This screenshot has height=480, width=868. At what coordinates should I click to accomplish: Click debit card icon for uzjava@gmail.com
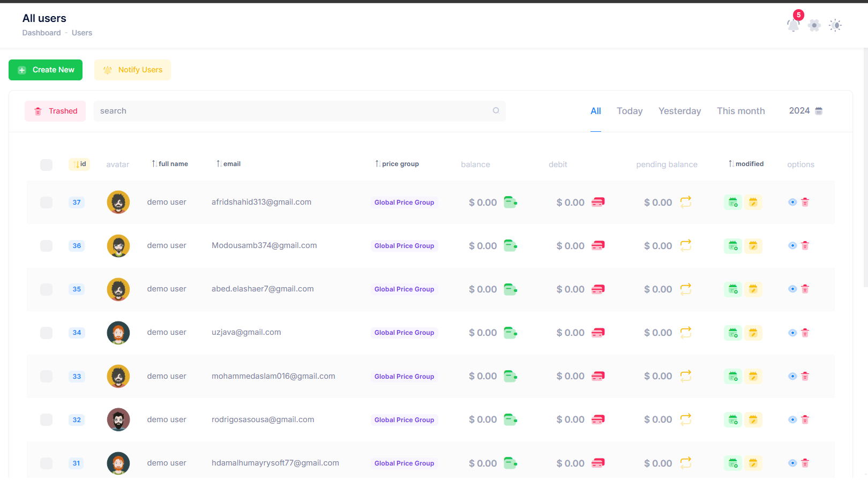point(598,333)
